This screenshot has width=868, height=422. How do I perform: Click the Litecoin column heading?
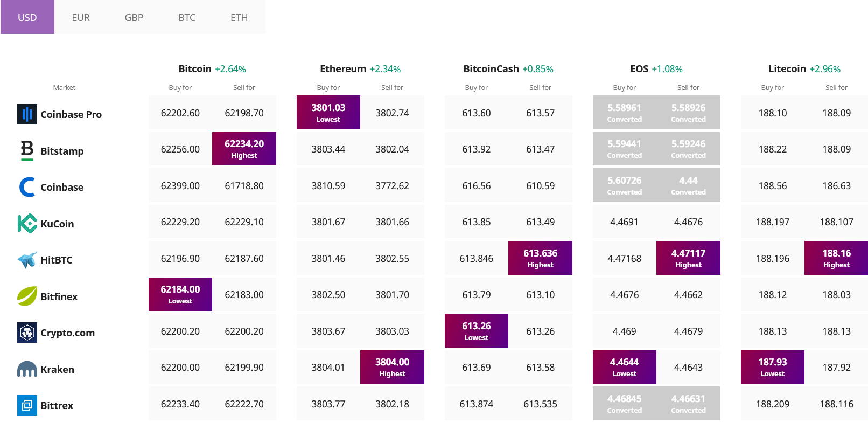(787, 68)
